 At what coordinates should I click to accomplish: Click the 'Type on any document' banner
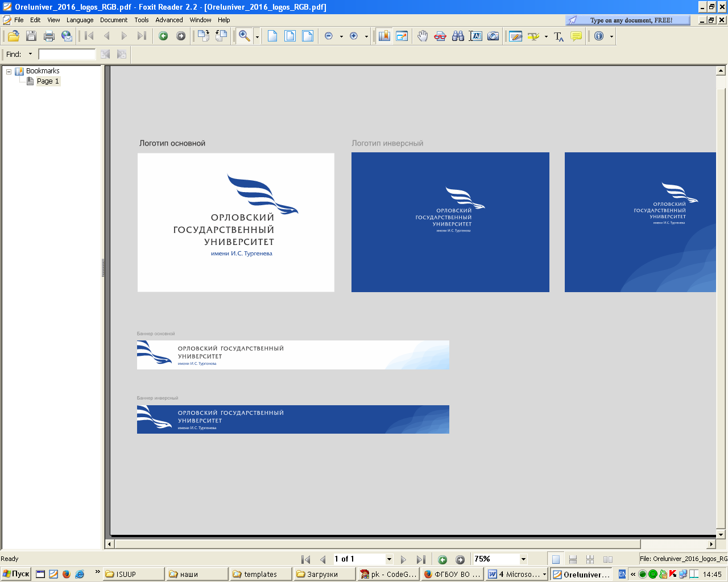tap(628, 20)
